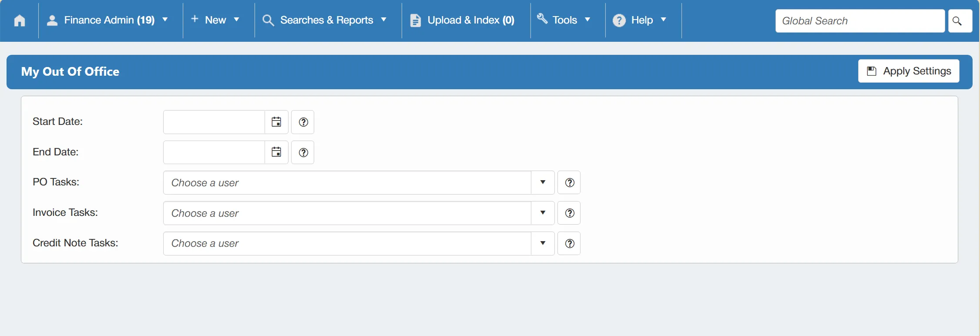Show help for PO Tasks
This screenshot has width=980, height=336.
569,182
